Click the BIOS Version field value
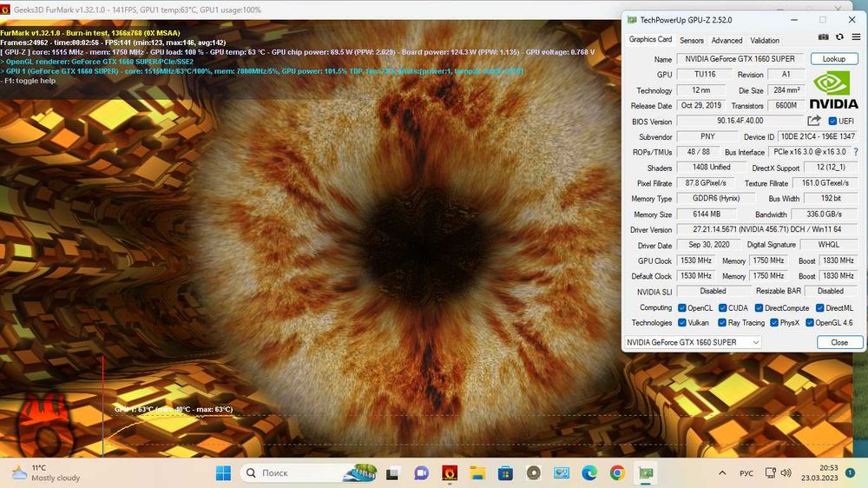Image resolution: width=868 pixels, height=488 pixels. coord(740,121)
